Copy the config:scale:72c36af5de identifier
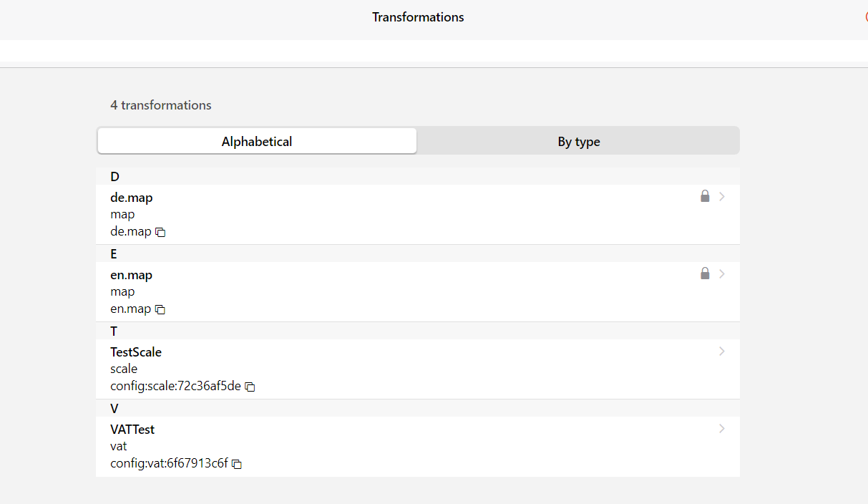868x504 pixels. pyautogui.click(x=250, y=387)
